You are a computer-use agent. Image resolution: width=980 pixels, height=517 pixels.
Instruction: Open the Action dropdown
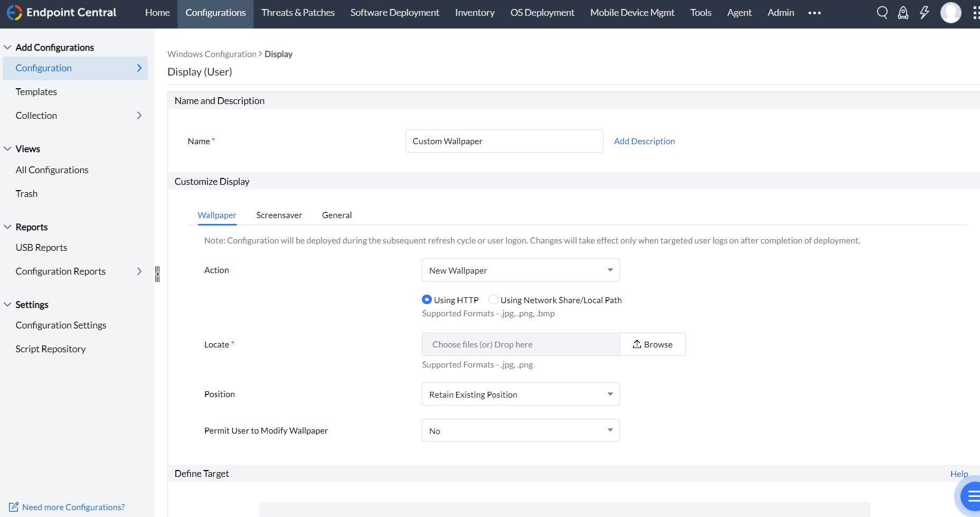tap(520, 270)
